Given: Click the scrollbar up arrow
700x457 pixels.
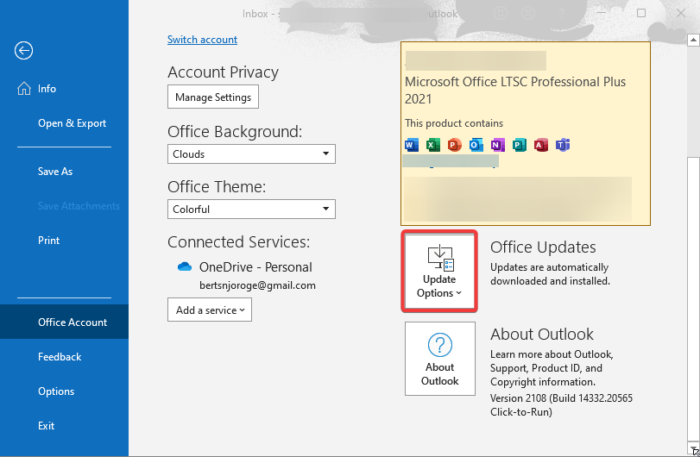Looking at the screenshot, I should pyautogui.click(x=693, y=40).
